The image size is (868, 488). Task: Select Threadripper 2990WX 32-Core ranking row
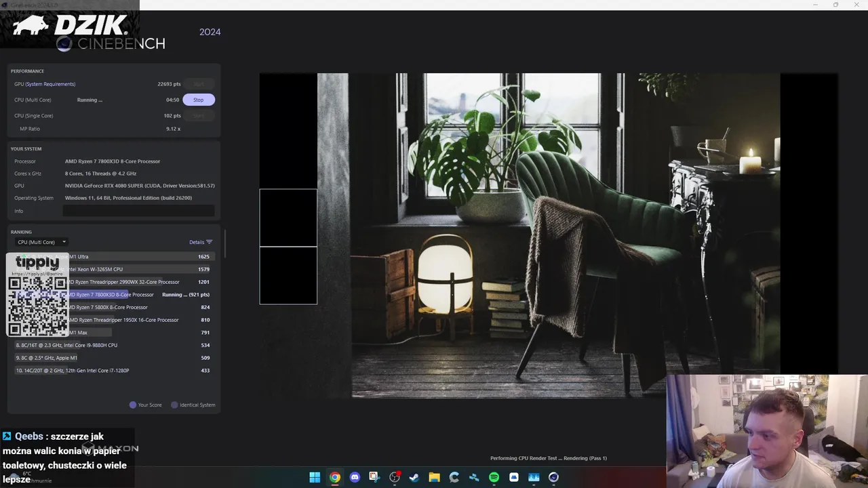point(114,282)
